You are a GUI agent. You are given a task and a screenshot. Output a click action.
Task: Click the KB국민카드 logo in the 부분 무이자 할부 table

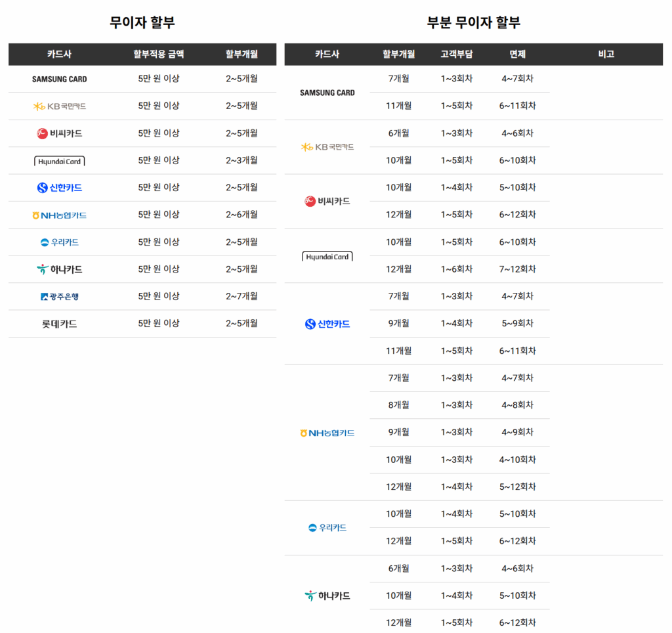(x=327, y=147)
